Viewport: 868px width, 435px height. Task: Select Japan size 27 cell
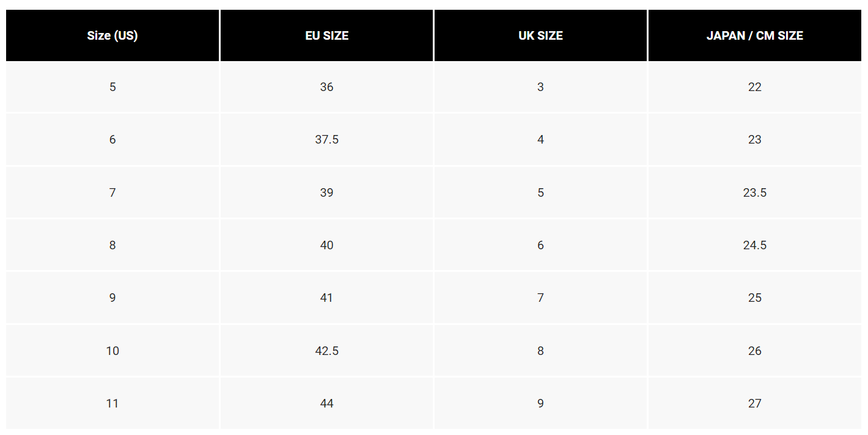click(755, 403)
